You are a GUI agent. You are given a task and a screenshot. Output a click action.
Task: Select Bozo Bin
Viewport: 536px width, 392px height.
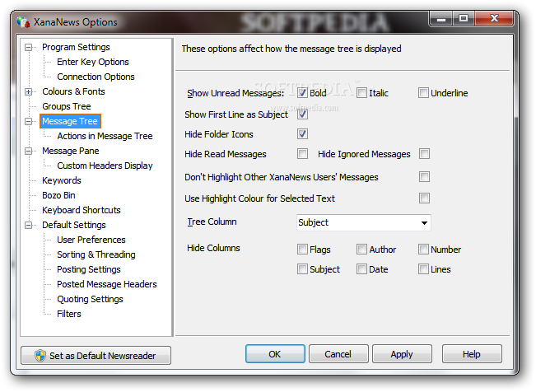point(58,195)
